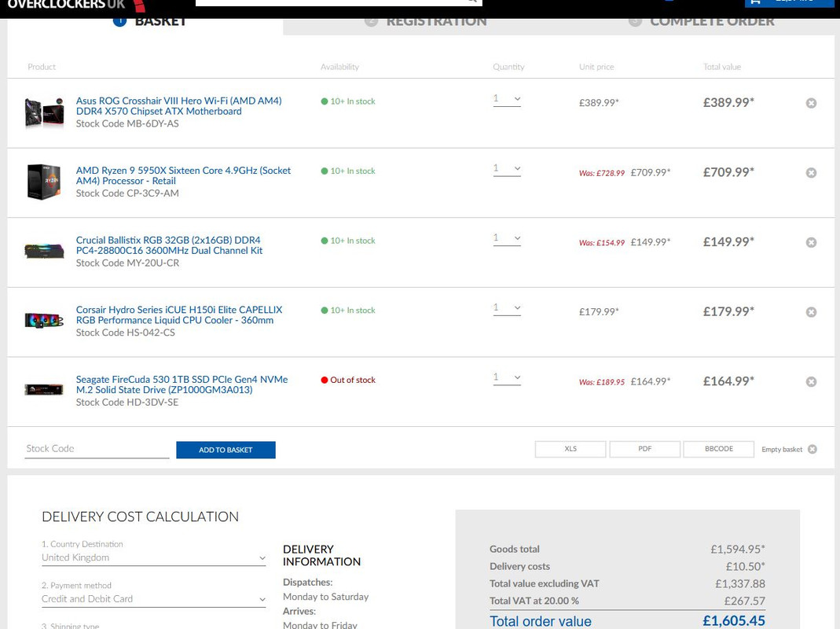Click the Was: £728.99 price text
Image resolution: width=840 pixels, height=629 pixels.
pos(602,173)
